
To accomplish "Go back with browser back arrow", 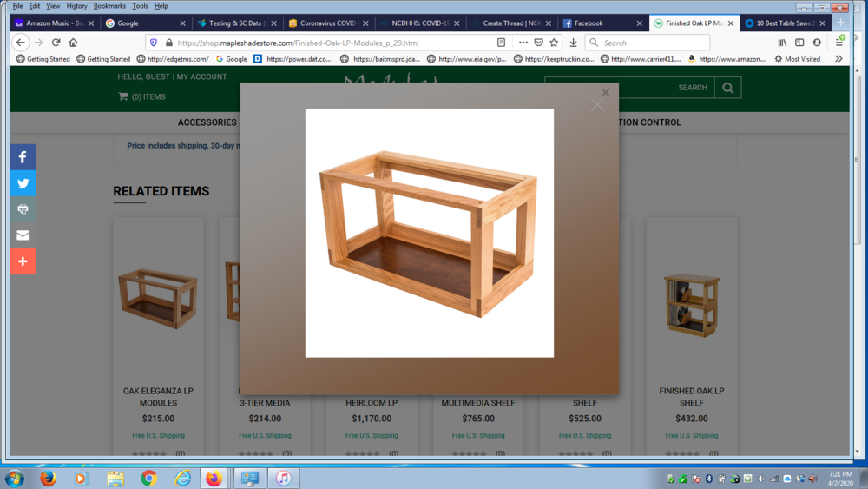I will click(21, 43).
